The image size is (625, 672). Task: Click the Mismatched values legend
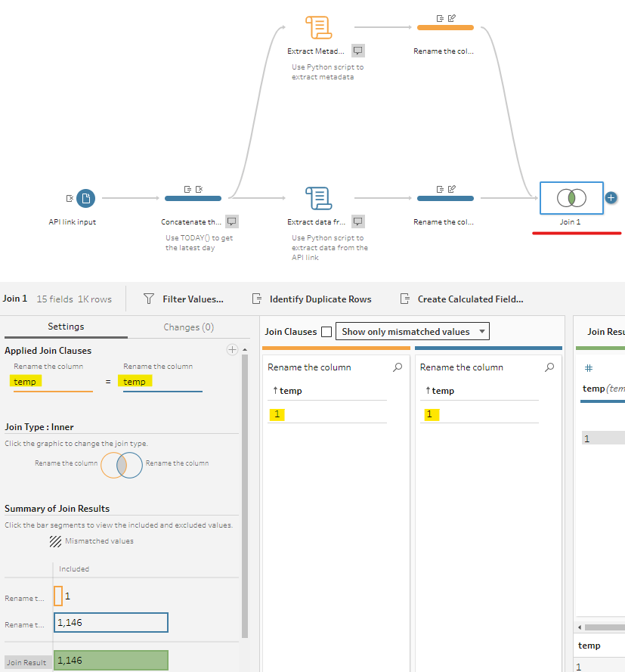click(x=91, y=541)
